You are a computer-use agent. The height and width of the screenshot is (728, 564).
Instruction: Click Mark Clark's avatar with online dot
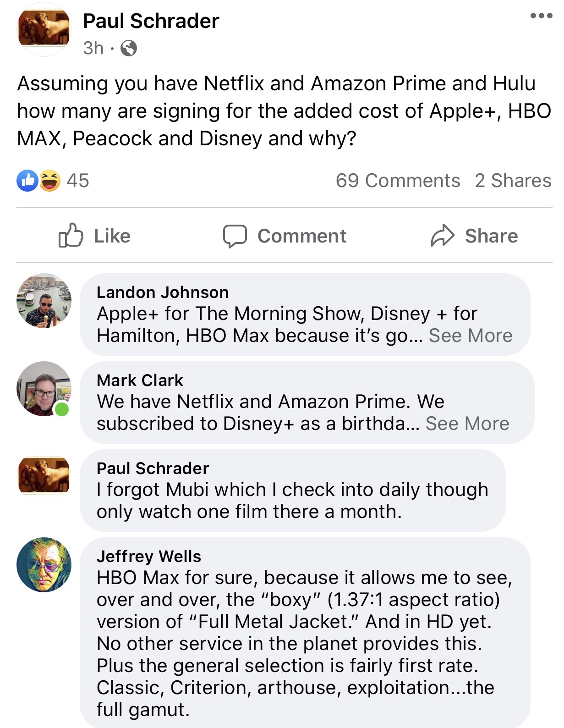pos(44,389)
